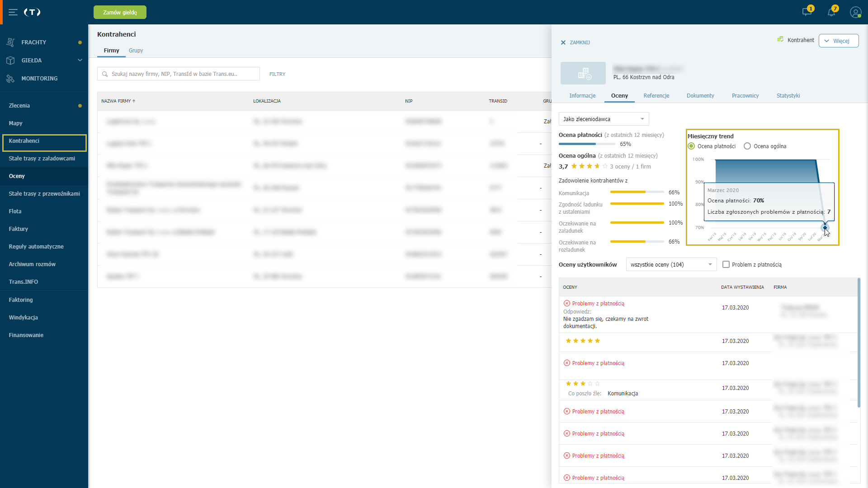Open the Firmy tab
This screenshot has height=488, width=868.
[x=111, y=51]
